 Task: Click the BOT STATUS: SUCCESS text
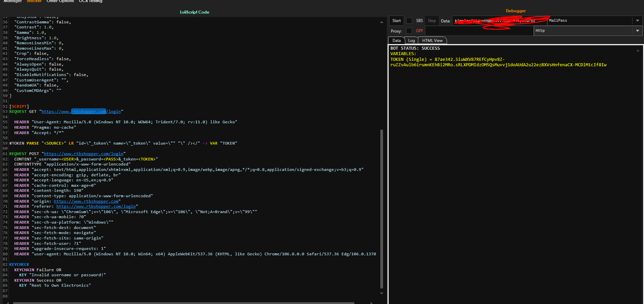415,48
